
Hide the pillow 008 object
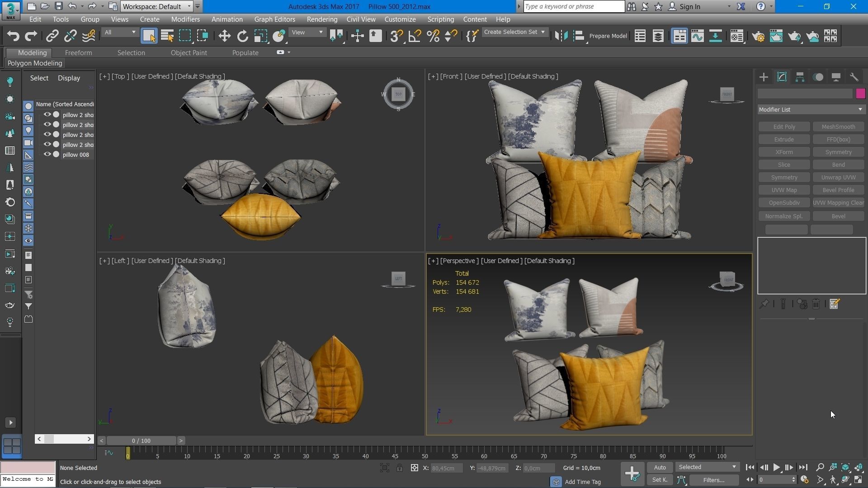47,155
